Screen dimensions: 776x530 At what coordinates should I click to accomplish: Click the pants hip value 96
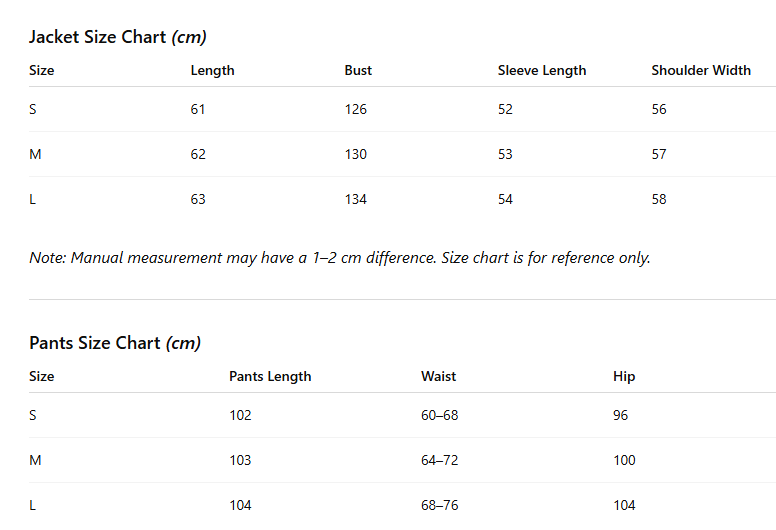[x=620, y=415]
